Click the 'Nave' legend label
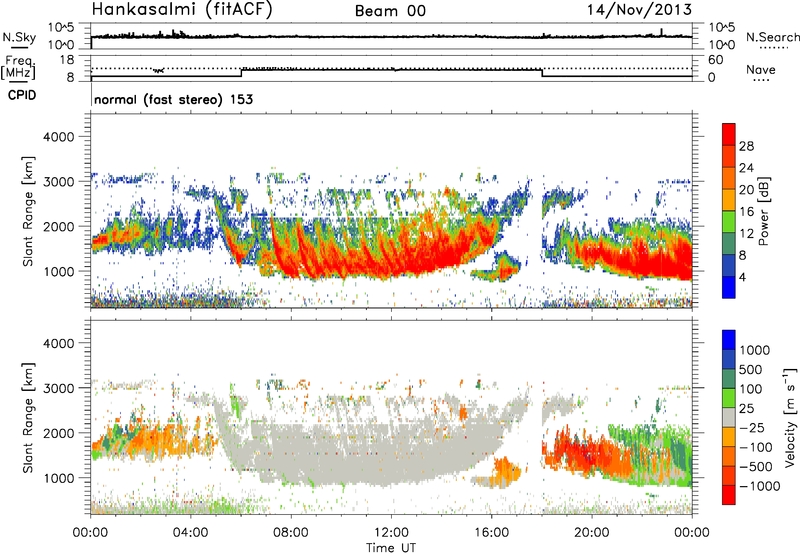 coord(761,70)
